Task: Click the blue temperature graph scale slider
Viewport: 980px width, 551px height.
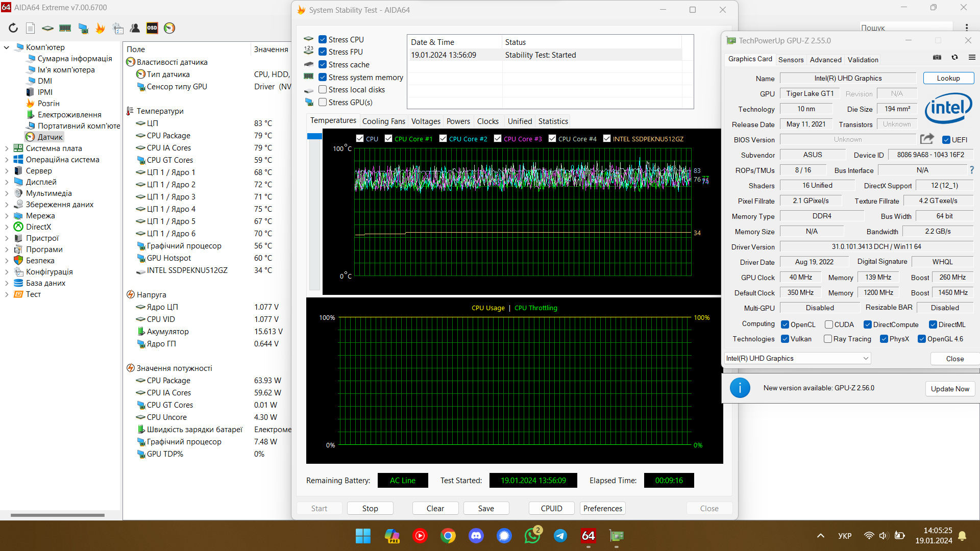Action: click(x=314, y=136)
